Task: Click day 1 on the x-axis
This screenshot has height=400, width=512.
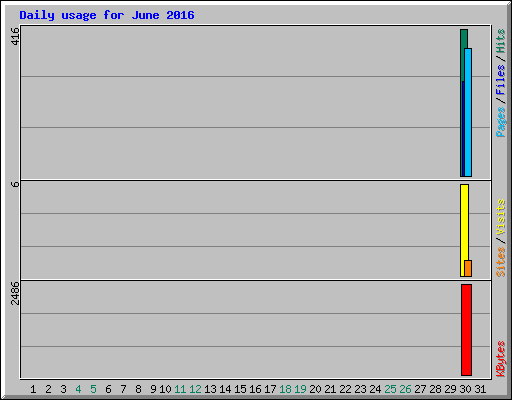Action: [x=33, y=389]
